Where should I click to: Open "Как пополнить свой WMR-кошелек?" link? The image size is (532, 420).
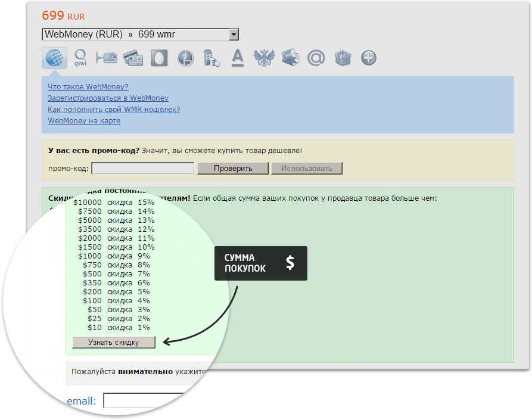pos(114,109)
